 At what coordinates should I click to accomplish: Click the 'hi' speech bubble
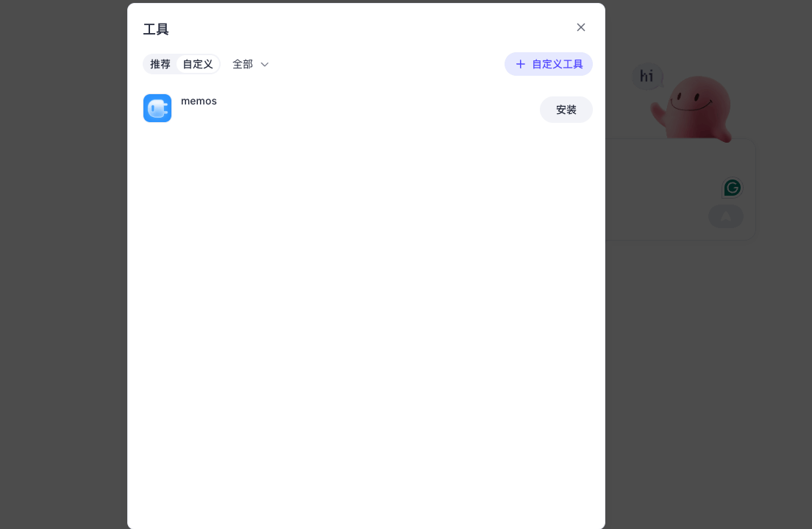tap(647, 77)
